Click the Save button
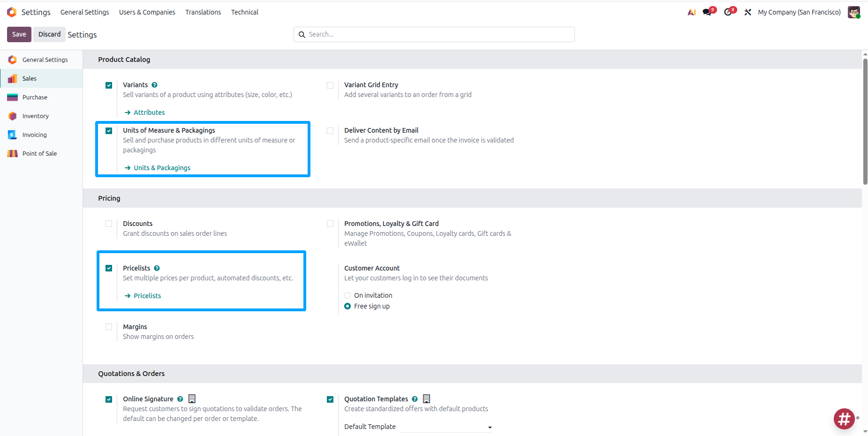 pyautogui.click(x=19, y=34)
